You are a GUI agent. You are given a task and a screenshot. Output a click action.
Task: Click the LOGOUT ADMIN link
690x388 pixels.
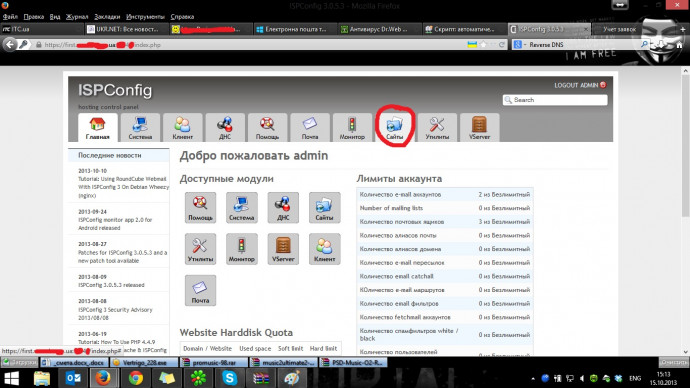point(580,85)
